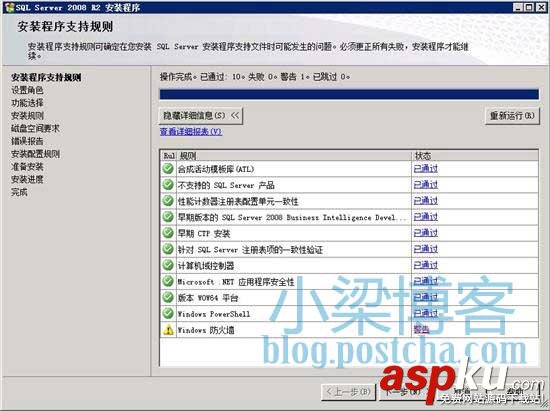Viewport: 550px width, 411px height.
Task: Click rule text 早期 CTP 安装
Action: [204, 234]
